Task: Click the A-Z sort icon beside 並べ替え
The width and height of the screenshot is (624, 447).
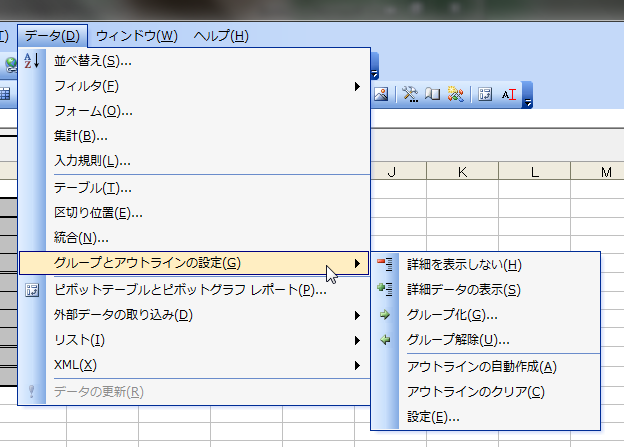Action: (x=32, y=61)
